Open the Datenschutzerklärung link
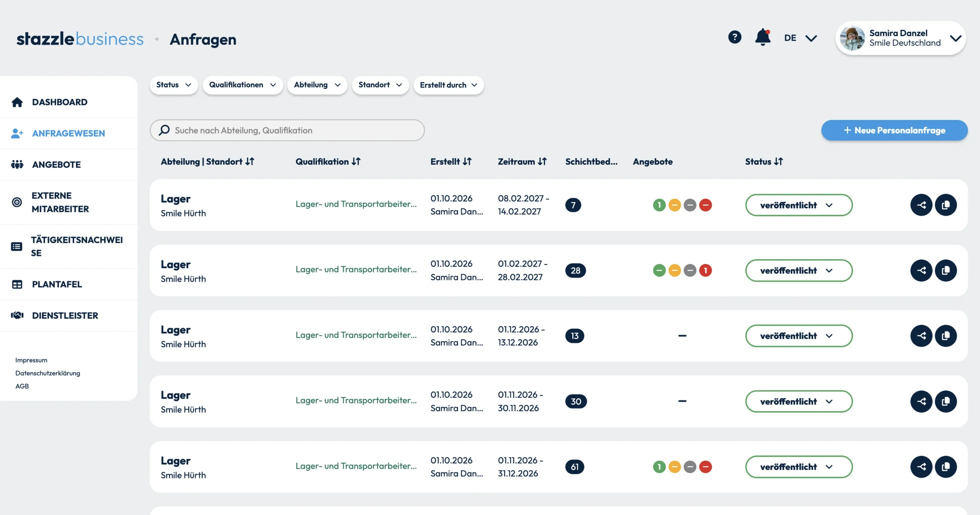980x515 pixels. [x=48, y=373]
